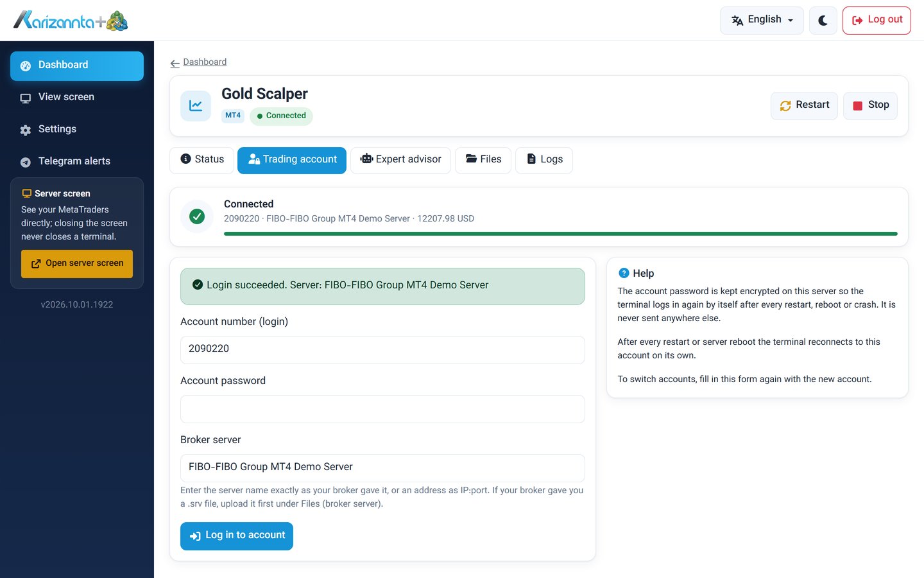Image resolution: width=924 pixels, height=578 pixels.
Task: Click the version text v2026.10.01.1922
Action: (x=77, y=305)
